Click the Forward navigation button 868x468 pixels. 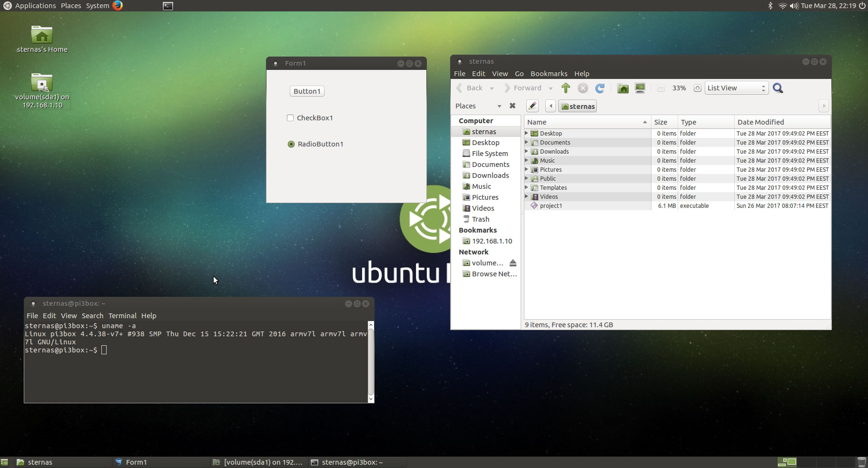[x=523, y=88]
